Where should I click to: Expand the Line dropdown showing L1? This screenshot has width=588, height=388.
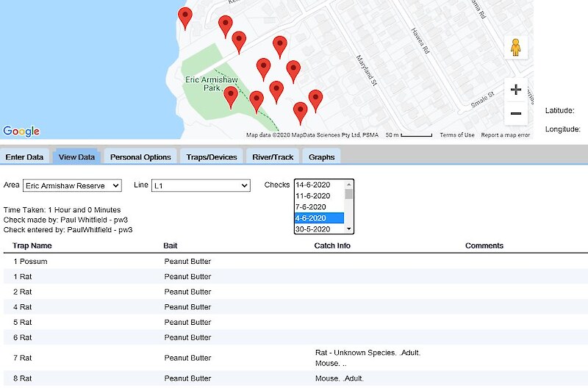tap(201, 186)
